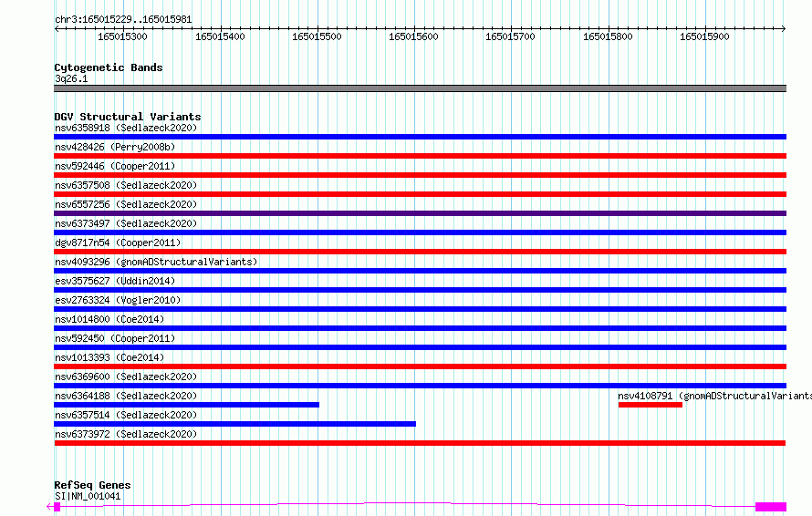Screen dimensions: 812x516
Task: Click the esv2763324 (Vogler2010) label
Action: (118, 300)
